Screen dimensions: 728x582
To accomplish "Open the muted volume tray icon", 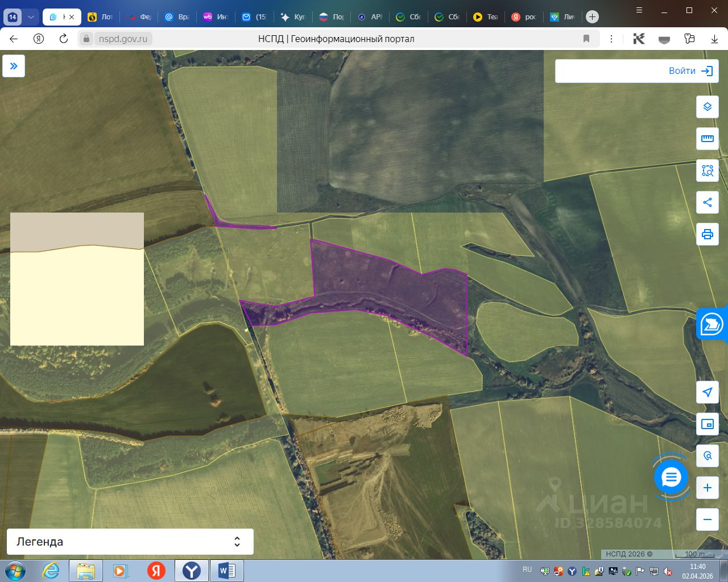I will (668, 571).
